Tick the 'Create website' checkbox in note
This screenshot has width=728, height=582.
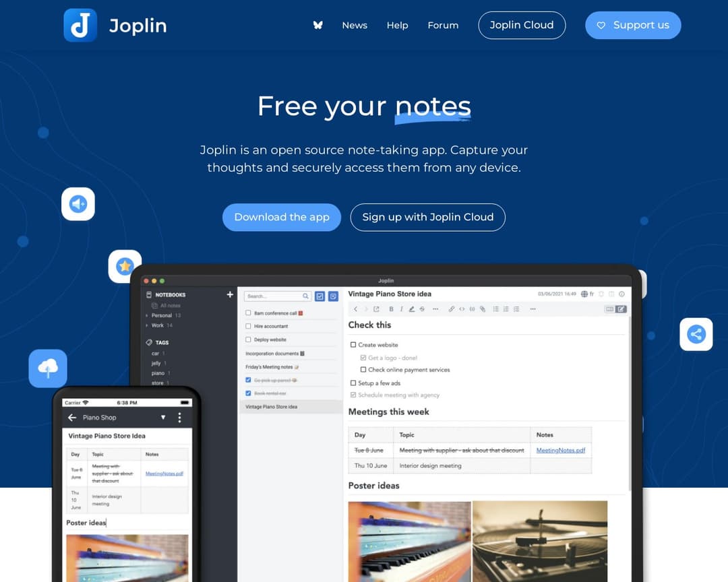coord(353,345)
